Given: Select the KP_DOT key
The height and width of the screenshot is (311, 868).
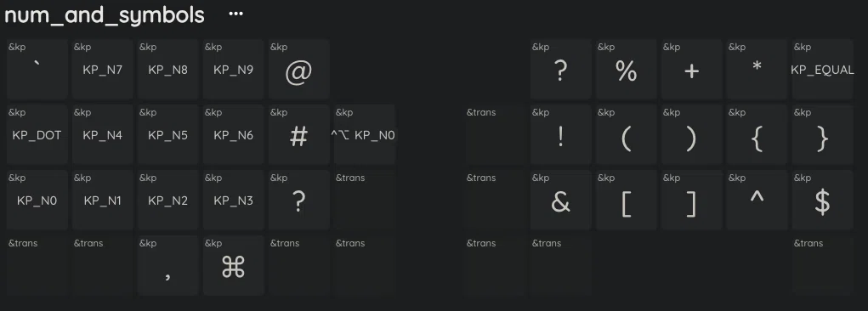Looking at the screenshot, I should (x=37, y=134).
